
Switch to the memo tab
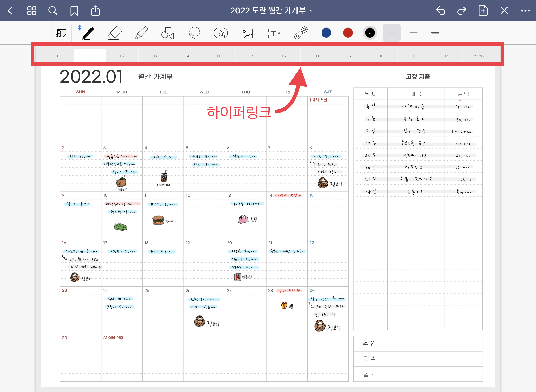[x=478, y=56]
